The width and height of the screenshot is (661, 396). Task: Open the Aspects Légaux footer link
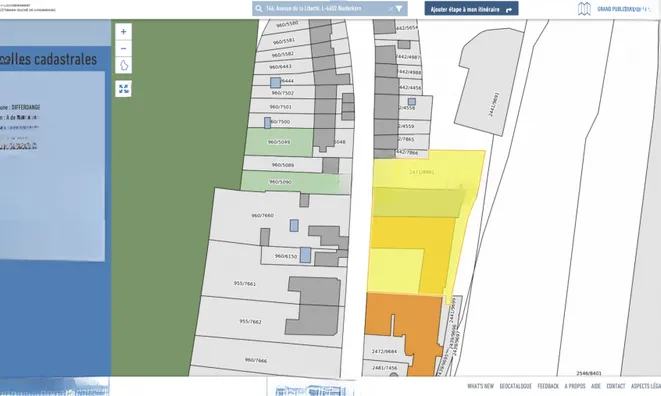[x=645, y=386]
